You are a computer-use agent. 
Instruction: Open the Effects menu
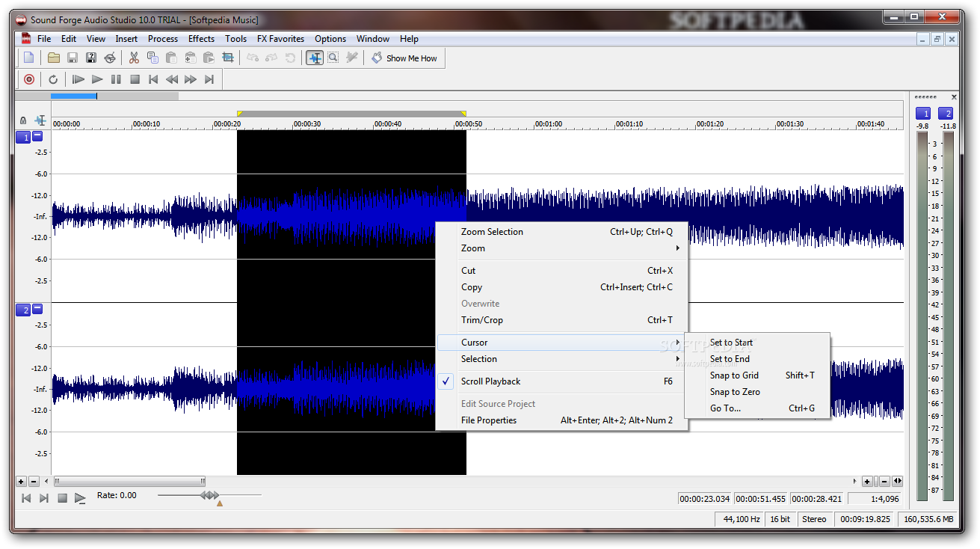pyautogui.click(x=201, y=39)
